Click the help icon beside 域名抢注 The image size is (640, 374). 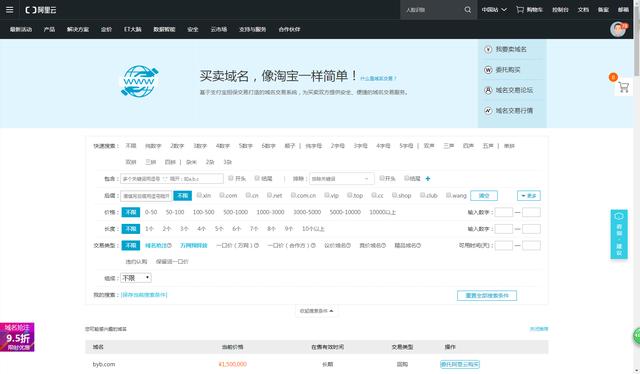(169, 245)
